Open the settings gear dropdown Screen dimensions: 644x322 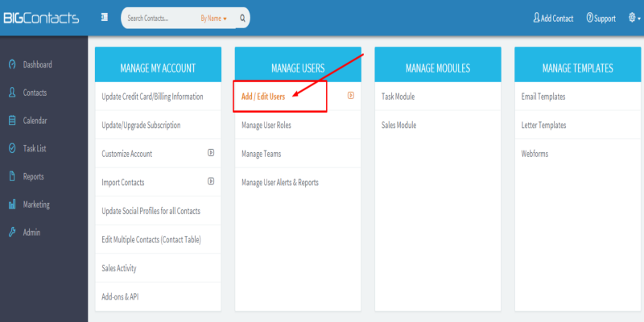(x=634, y=18)
